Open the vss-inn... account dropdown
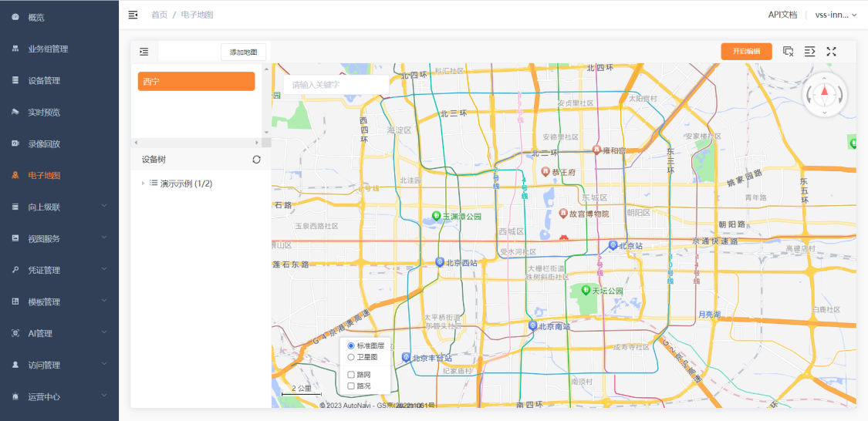Screen dimensions: 868x421 (836, 15)
